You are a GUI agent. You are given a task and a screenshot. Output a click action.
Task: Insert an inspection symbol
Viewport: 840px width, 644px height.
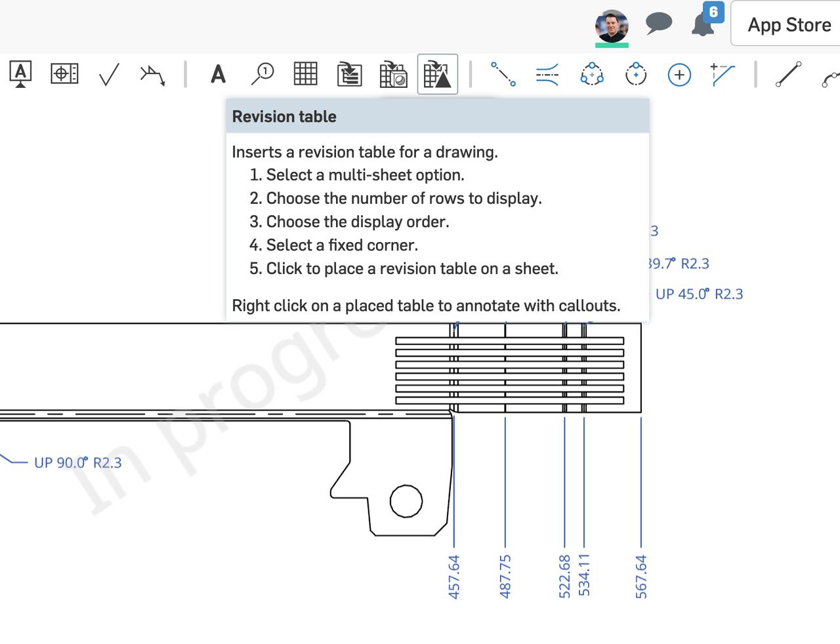262,75
